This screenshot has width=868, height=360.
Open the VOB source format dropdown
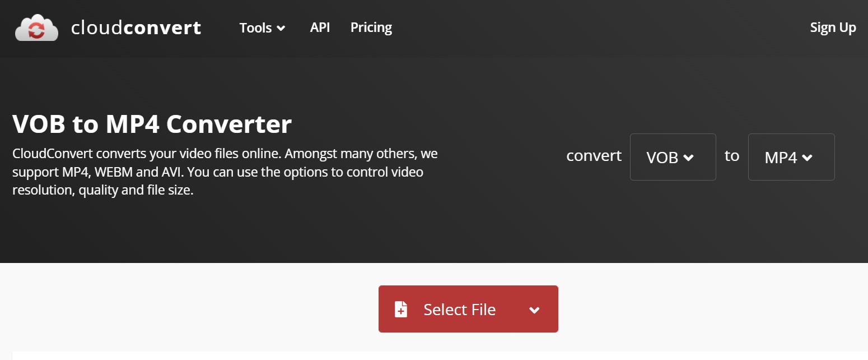[673, 157]
